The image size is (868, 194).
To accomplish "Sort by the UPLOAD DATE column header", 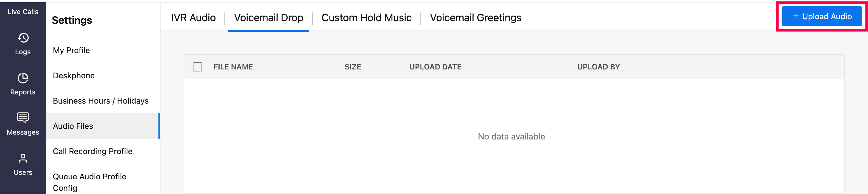I will tap(435, 67).
